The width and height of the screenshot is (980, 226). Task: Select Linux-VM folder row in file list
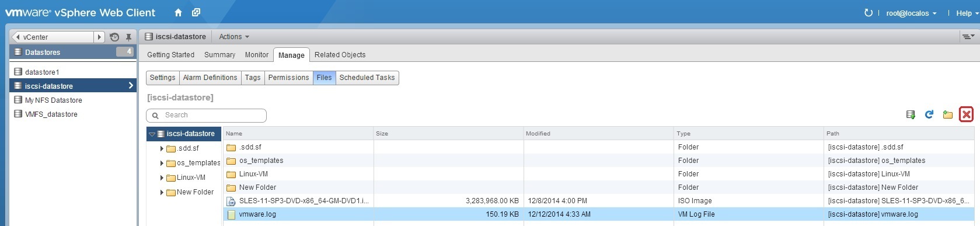pyautogui.click(x=599, y=174)
